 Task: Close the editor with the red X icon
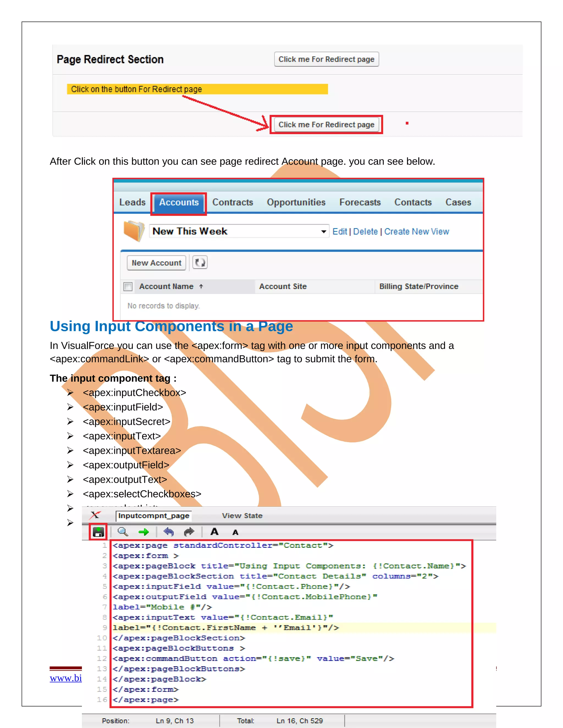95,515
